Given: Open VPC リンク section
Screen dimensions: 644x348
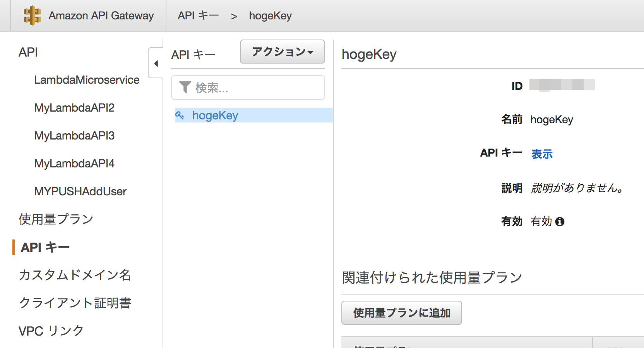Looking at the screenshot, I should coord(51,331).
